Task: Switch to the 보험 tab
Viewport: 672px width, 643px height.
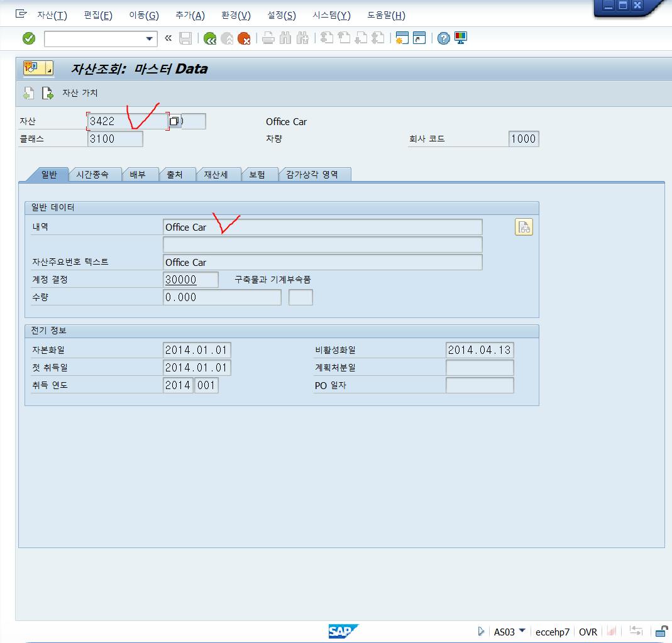Action: point(257,174)
